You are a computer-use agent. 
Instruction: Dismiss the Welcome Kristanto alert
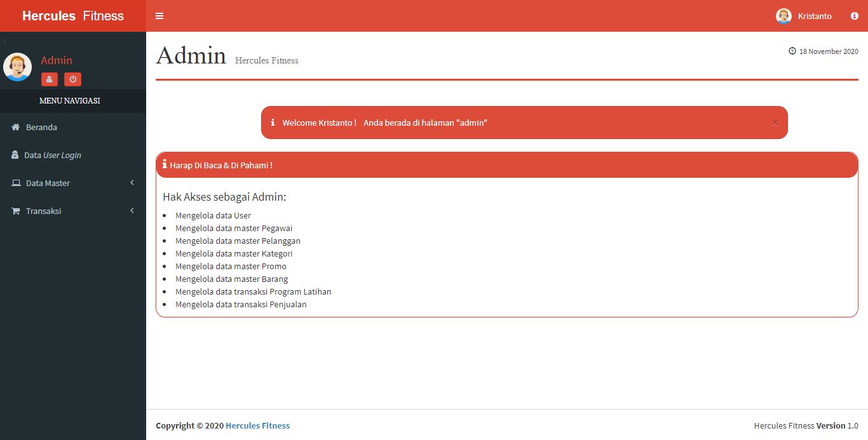(775, 123)
